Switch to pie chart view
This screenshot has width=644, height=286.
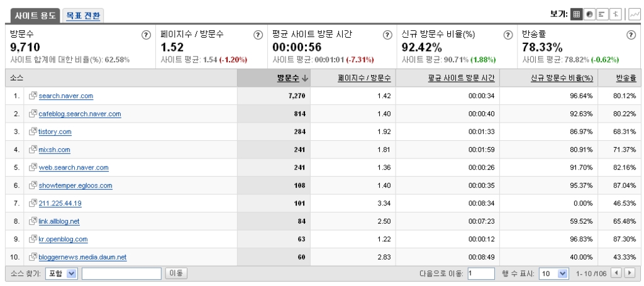(x=589, y=14)
